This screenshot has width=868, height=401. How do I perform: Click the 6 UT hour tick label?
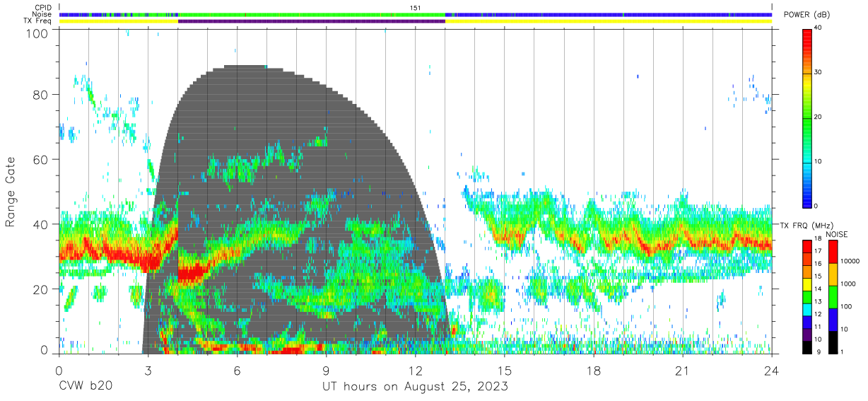[237, 370]
